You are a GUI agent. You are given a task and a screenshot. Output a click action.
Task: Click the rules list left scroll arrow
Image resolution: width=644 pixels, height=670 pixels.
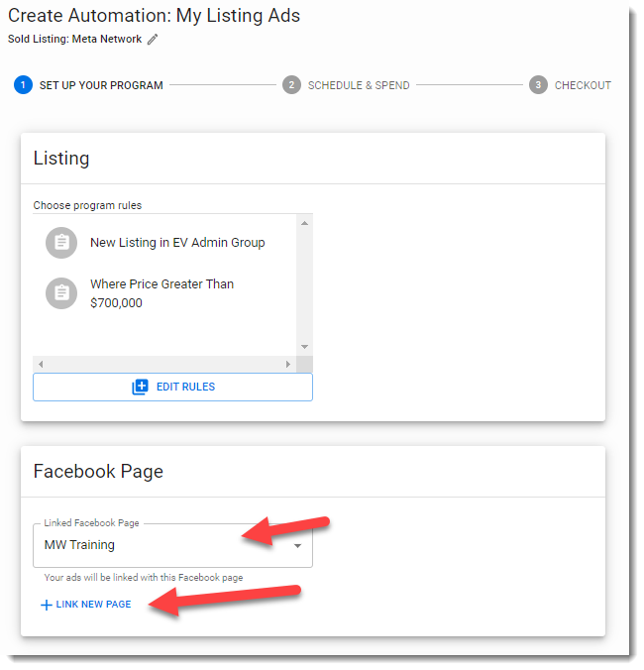point(41,365)
